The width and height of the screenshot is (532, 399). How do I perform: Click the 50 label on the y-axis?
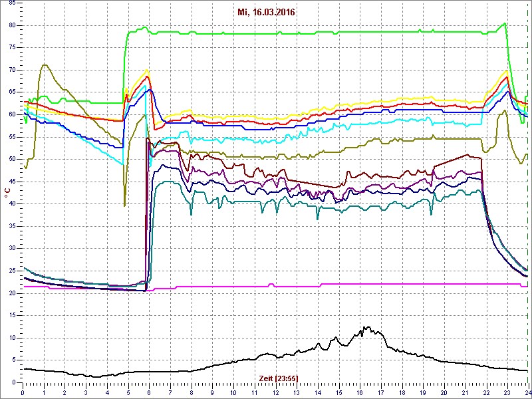11,159
